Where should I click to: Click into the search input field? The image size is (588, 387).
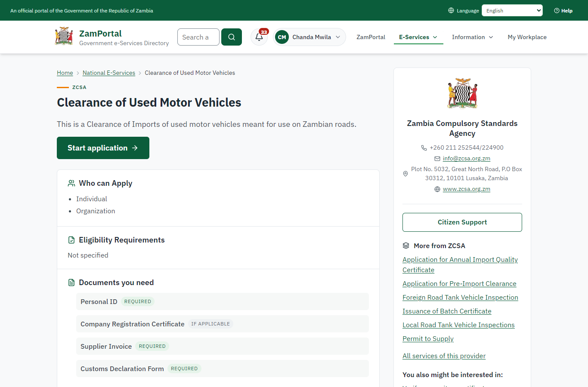(198, 37)
